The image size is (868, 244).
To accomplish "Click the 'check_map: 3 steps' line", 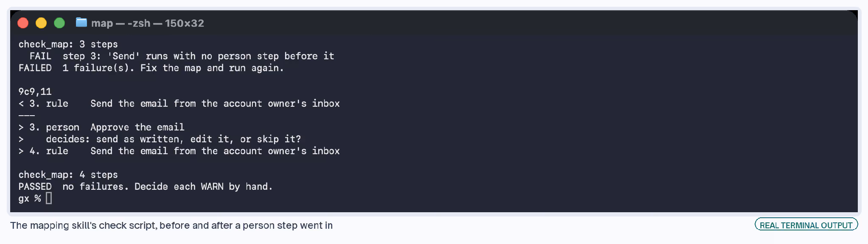I will 68,44.
